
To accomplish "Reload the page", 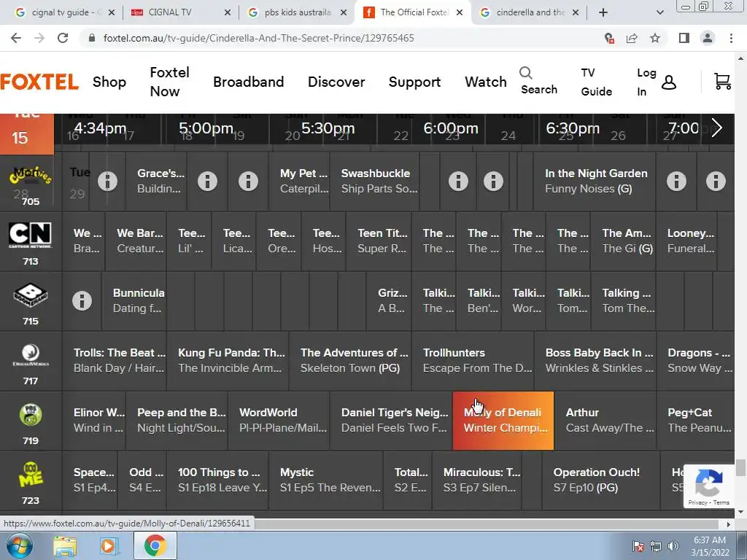I will click(x=63, y=38).
